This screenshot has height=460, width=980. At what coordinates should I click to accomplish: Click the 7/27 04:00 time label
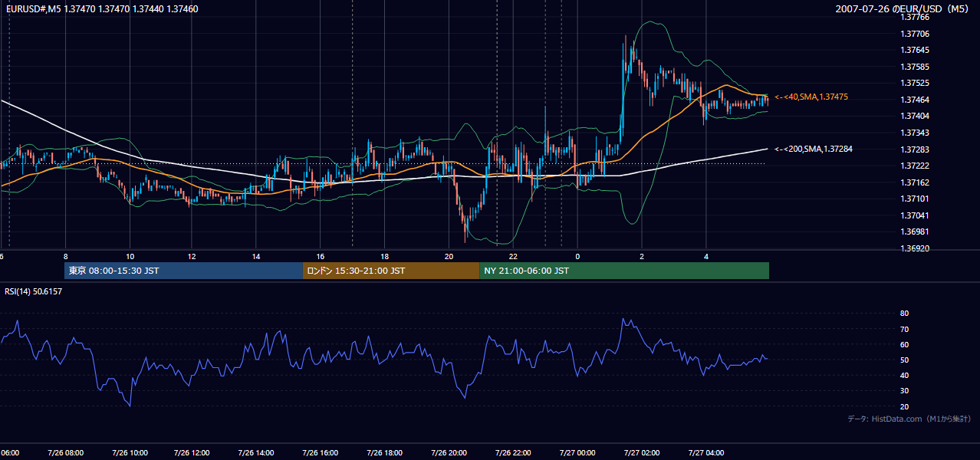tap(706, 453)
